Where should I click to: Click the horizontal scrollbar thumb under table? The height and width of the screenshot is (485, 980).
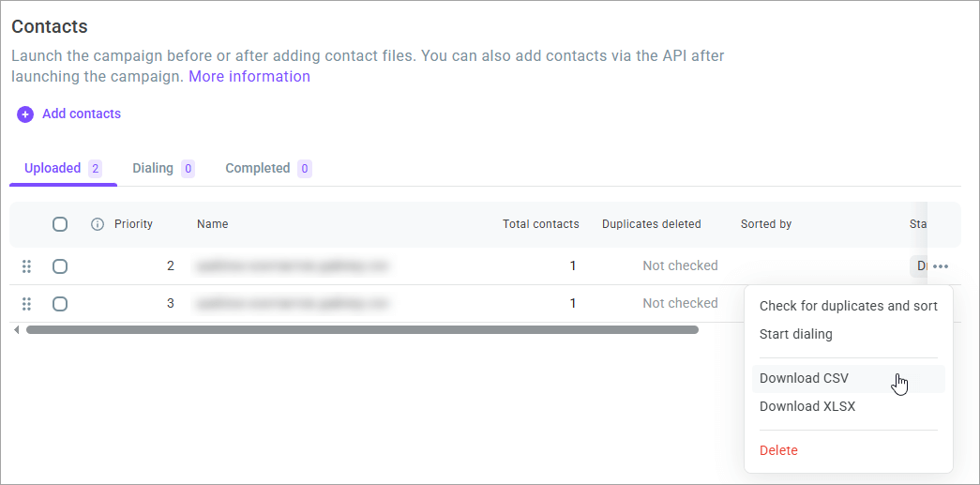363,330
